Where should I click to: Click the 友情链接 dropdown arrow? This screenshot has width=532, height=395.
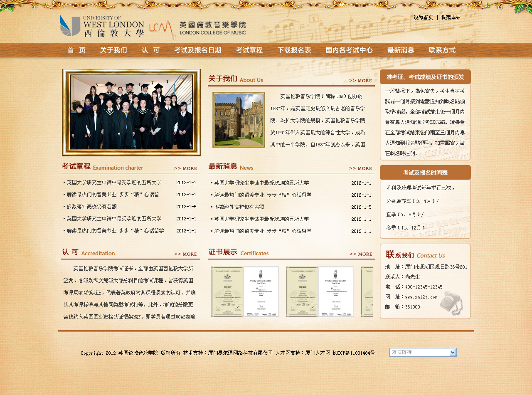coord(453,353)
